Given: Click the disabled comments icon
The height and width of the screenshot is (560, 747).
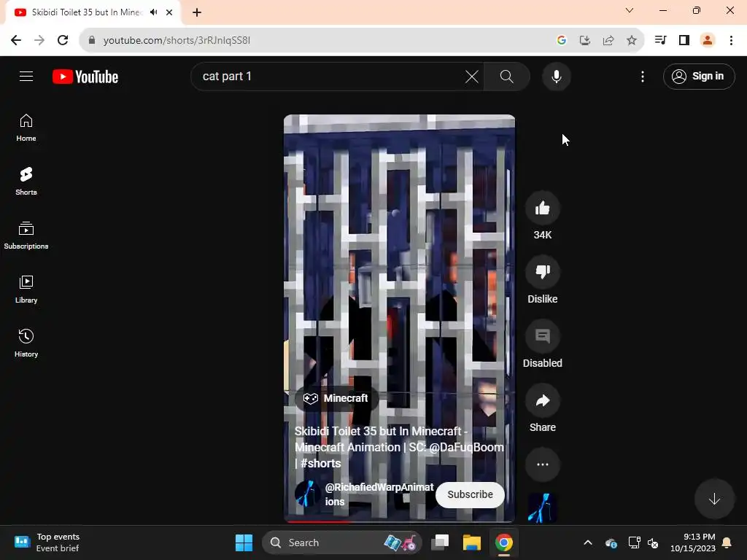Looking at the screenshot, I should pos(543,336).
